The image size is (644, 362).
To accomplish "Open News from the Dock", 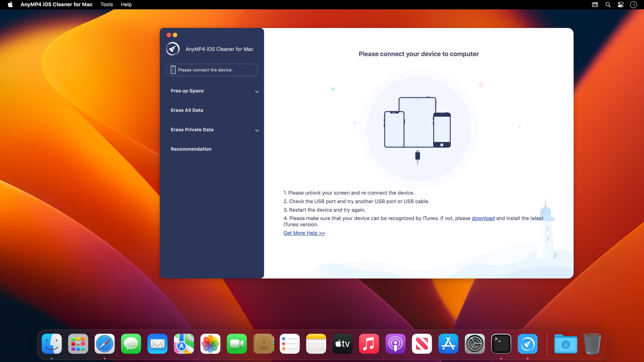I will pyautogui.click(x=422, y=344).
